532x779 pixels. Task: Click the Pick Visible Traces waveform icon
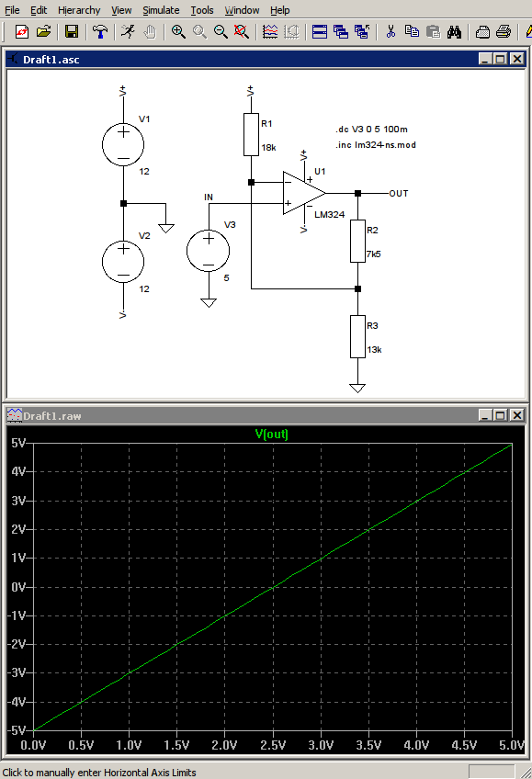[270, 32]
